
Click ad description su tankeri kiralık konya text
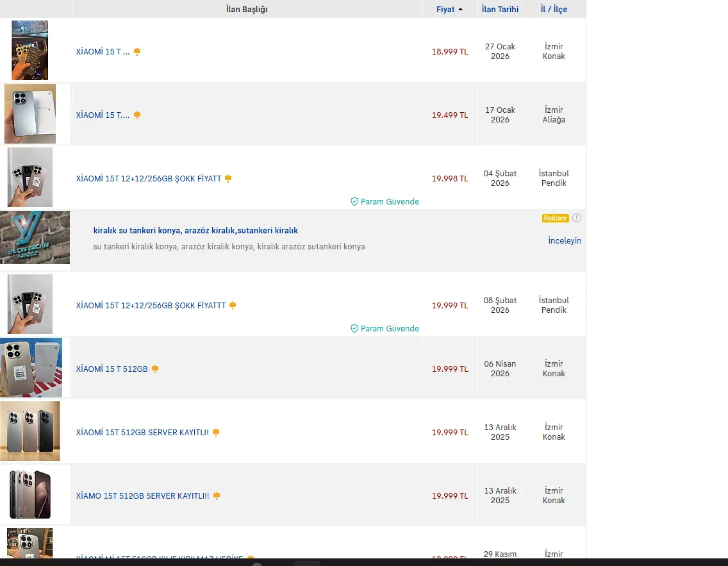tap(229, 247)
